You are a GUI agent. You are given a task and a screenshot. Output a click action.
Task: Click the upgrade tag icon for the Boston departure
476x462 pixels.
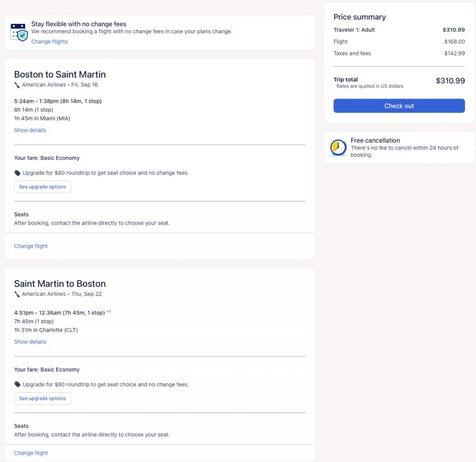click(18, 173)
